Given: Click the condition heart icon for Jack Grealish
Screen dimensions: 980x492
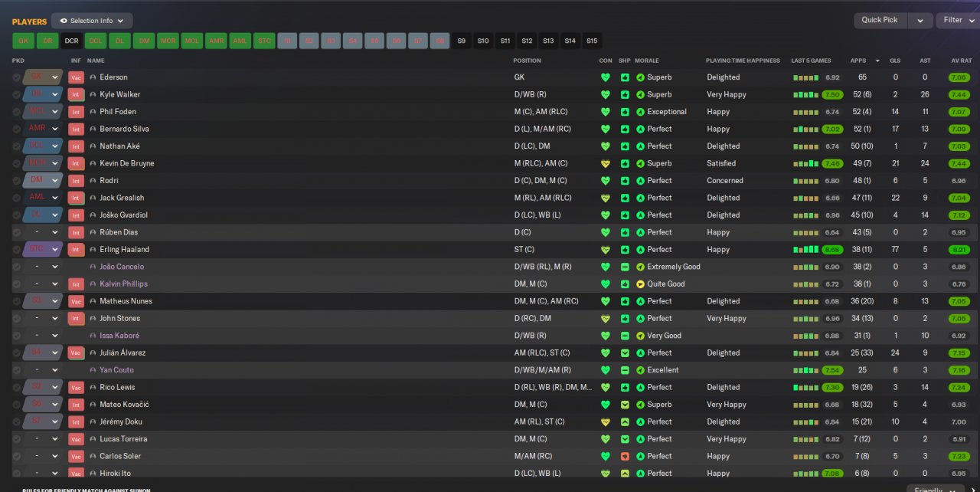Looking at the screenshot, I should (x=606, y=198).
